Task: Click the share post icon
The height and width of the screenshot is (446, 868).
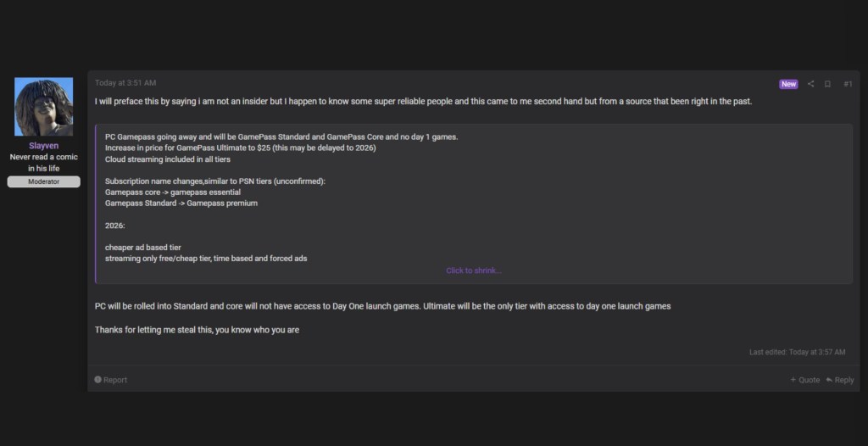Action: pos(810,84)
